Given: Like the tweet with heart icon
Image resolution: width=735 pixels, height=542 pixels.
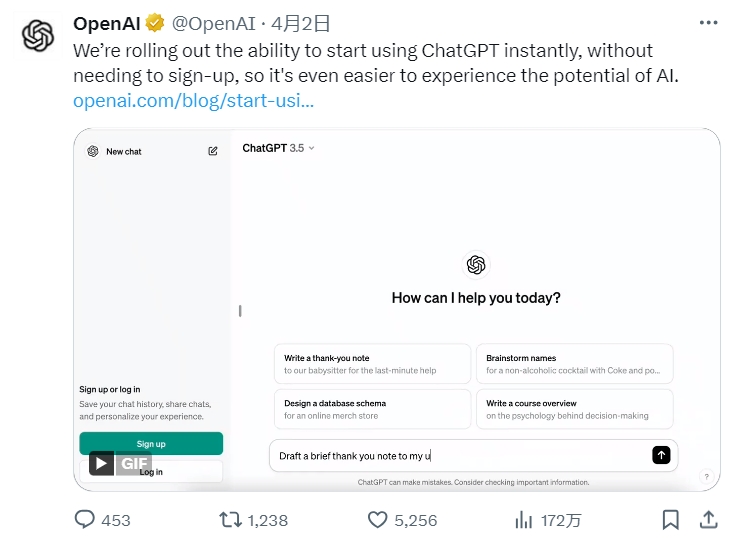Looking at the screenshot, I should [x=377, y=519].
